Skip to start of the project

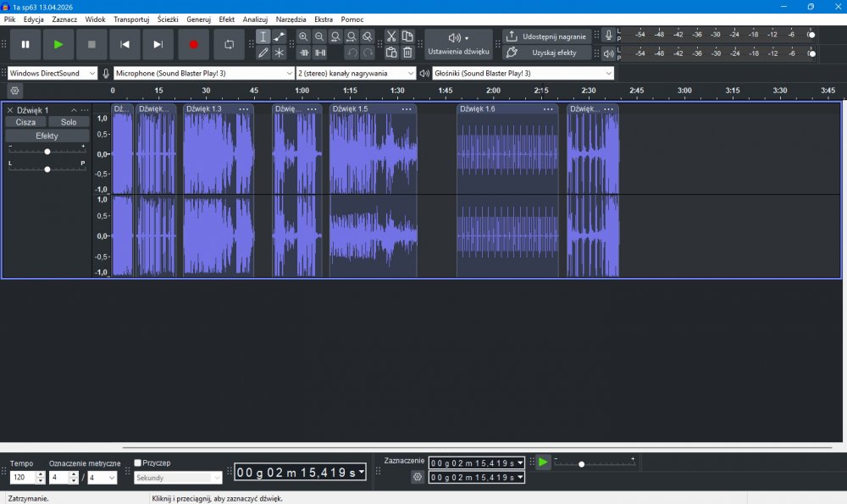coord(125,44)
